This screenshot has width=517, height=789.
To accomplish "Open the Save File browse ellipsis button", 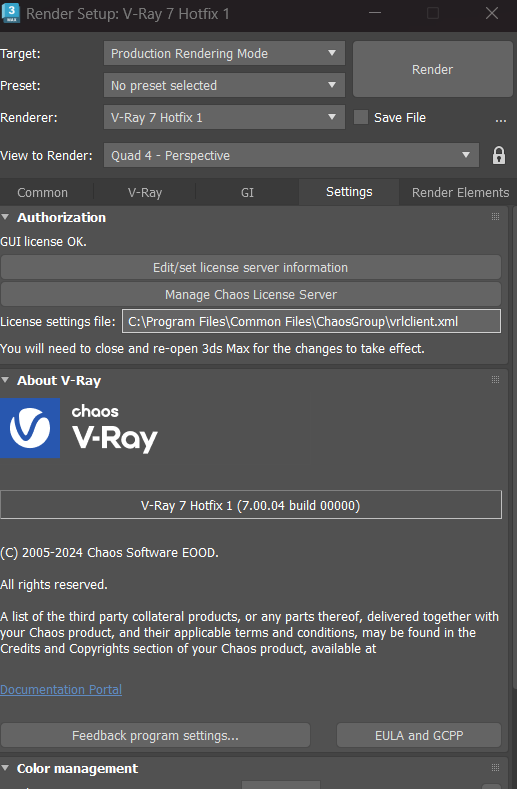I will [x=500, y=119].
